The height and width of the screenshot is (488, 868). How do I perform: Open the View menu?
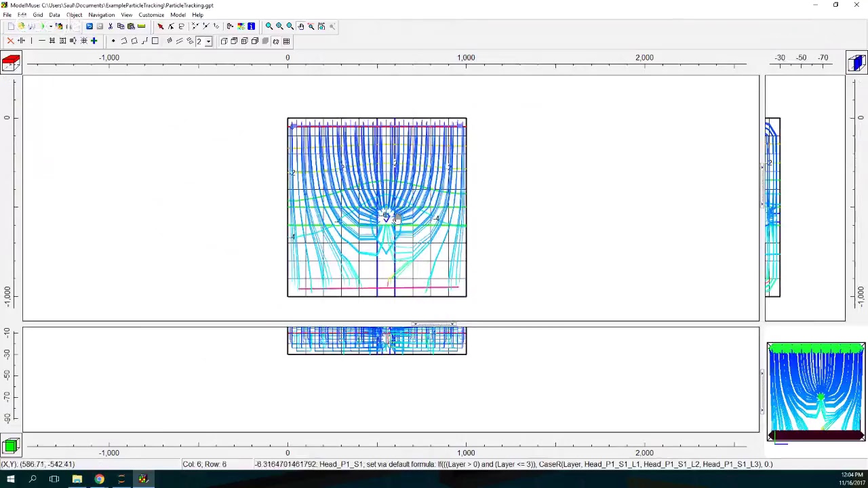pos(126,15)
